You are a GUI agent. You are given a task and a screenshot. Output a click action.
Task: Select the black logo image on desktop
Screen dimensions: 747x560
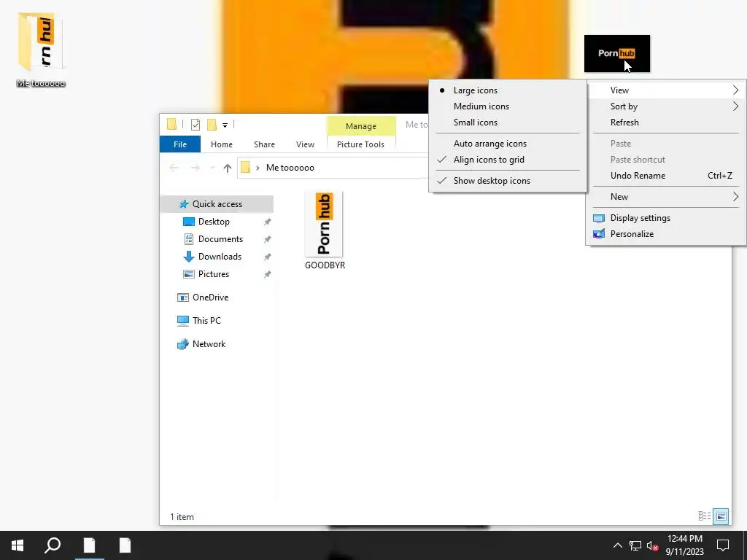616,53
